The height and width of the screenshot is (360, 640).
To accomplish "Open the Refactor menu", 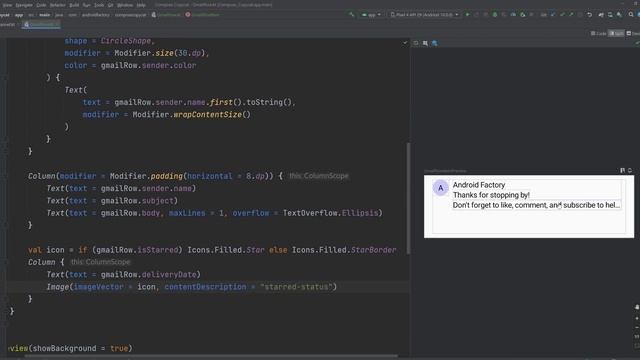I will point(58,5).
